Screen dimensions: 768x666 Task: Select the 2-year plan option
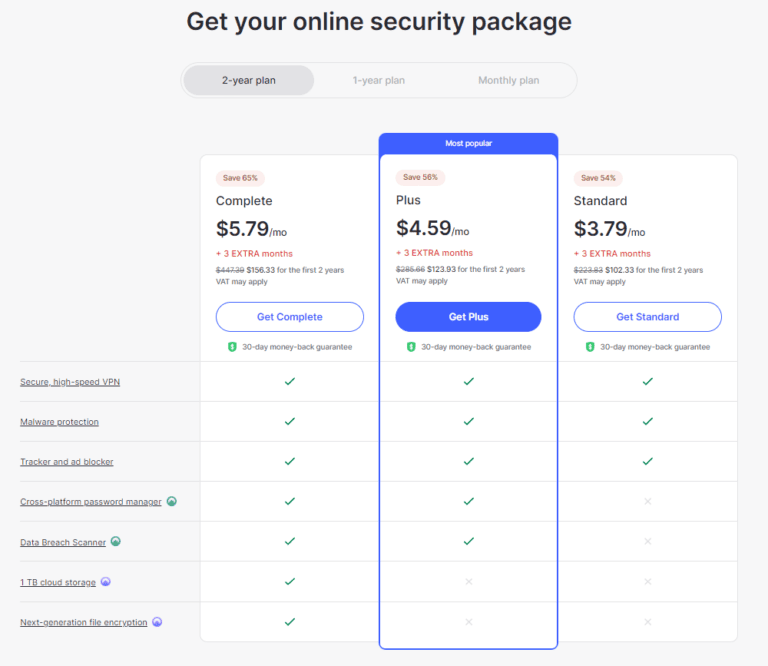[x=249, y=80]
